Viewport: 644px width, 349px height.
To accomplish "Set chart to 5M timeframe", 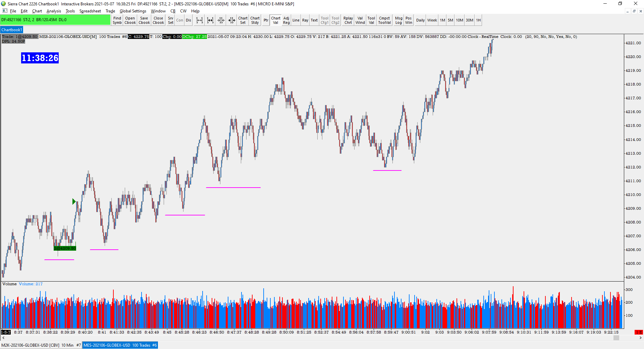I will 450,20.
